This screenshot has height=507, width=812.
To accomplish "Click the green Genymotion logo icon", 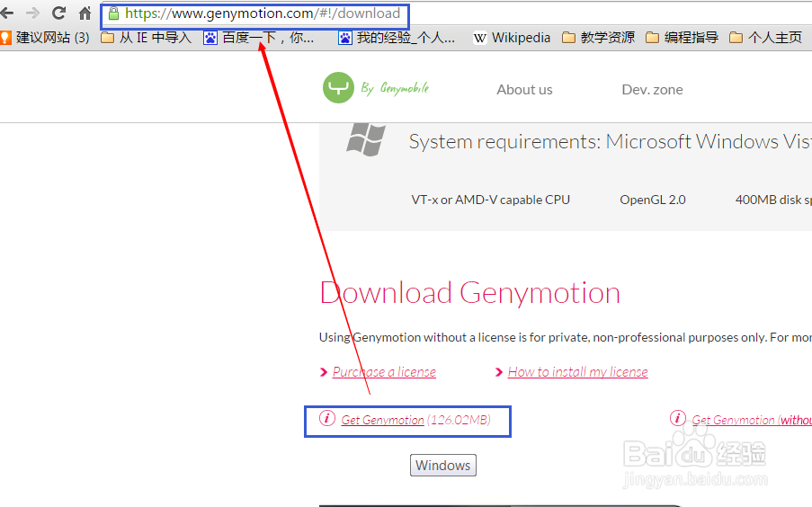I will [338, 87].
